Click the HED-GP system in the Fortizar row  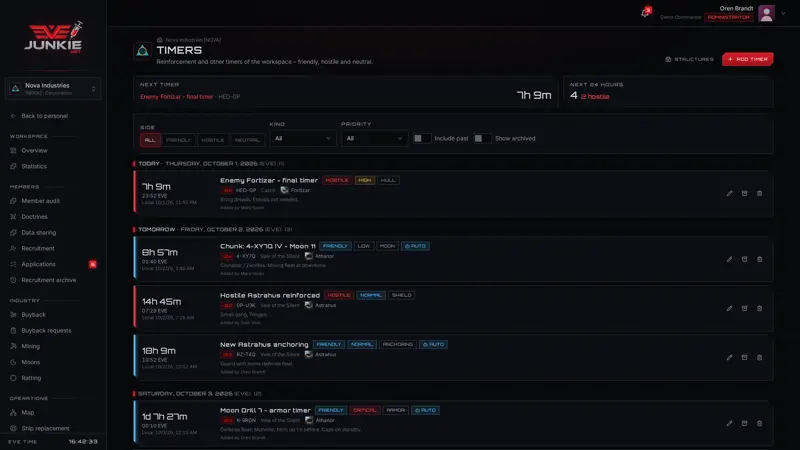pyautogui.click(x=246, y=190)
